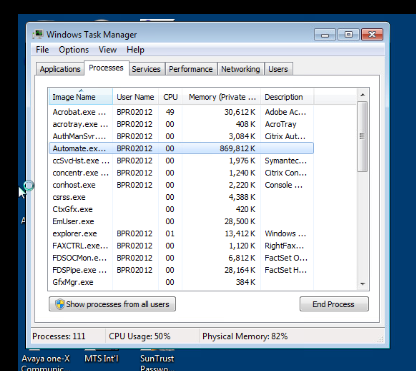The width and height of the screenshot is (416, 371).
Task: Select the GfxMgr.exe process row
Action: (181, 282)
